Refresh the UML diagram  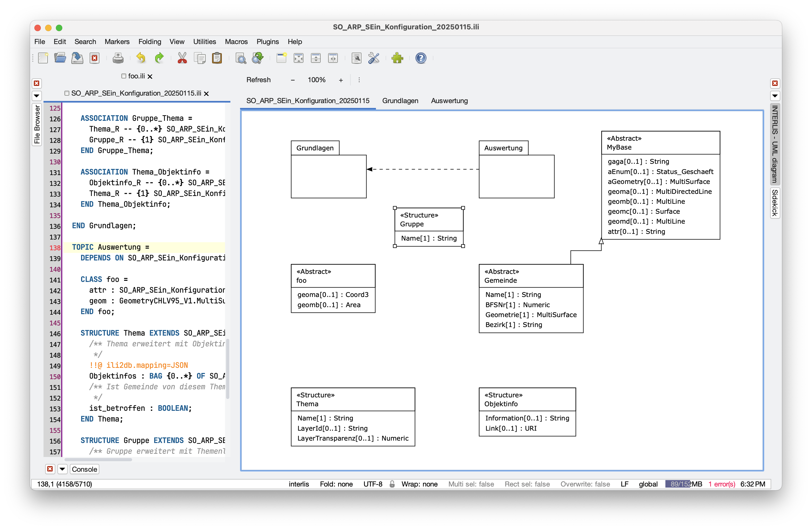258,80
